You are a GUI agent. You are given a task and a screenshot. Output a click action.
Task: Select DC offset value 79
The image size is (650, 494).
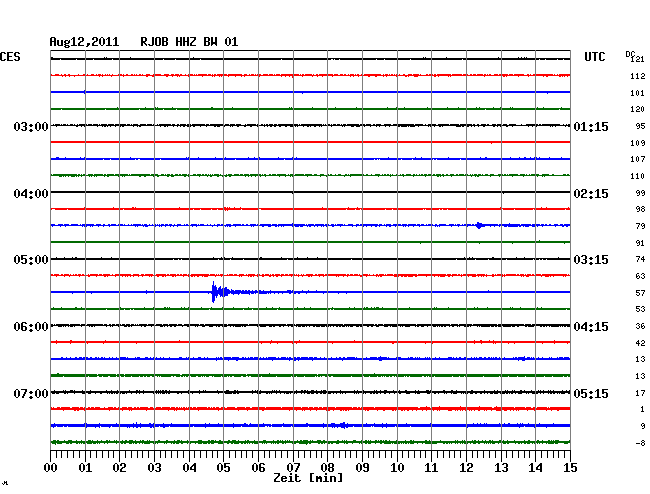tap(640, 226)
